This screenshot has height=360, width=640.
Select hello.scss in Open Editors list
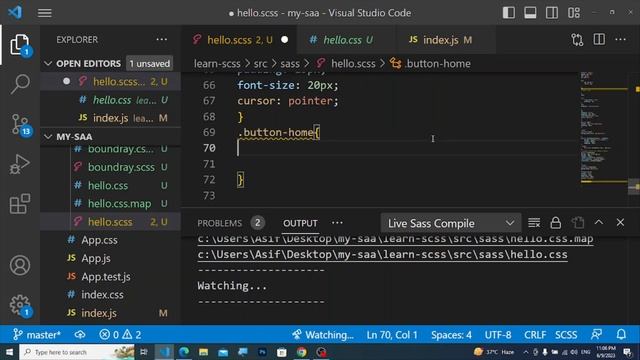[111, 82]
